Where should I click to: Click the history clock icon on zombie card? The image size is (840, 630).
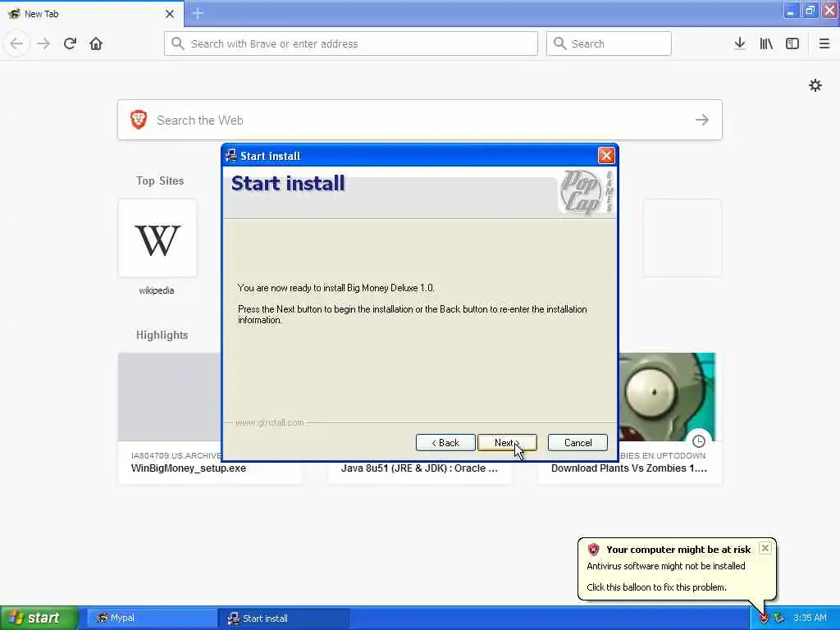coord(699,441)
